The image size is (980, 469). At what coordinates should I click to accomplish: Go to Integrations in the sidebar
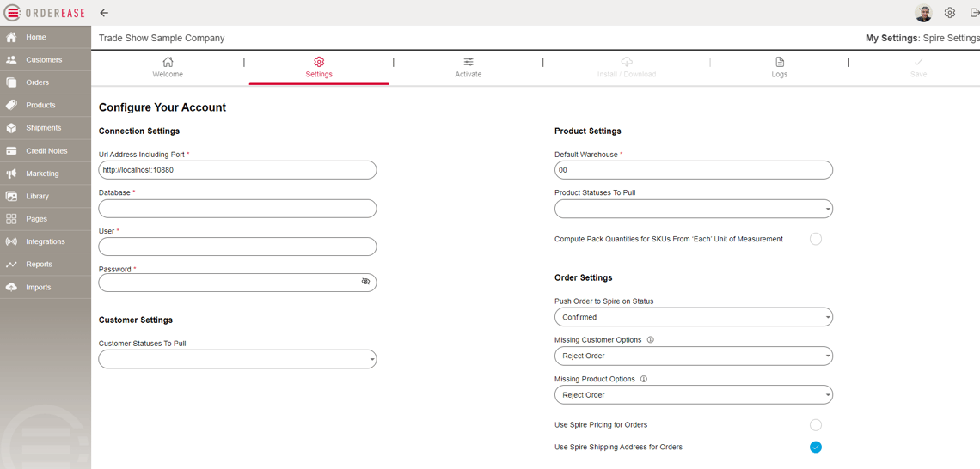point(45,241)
